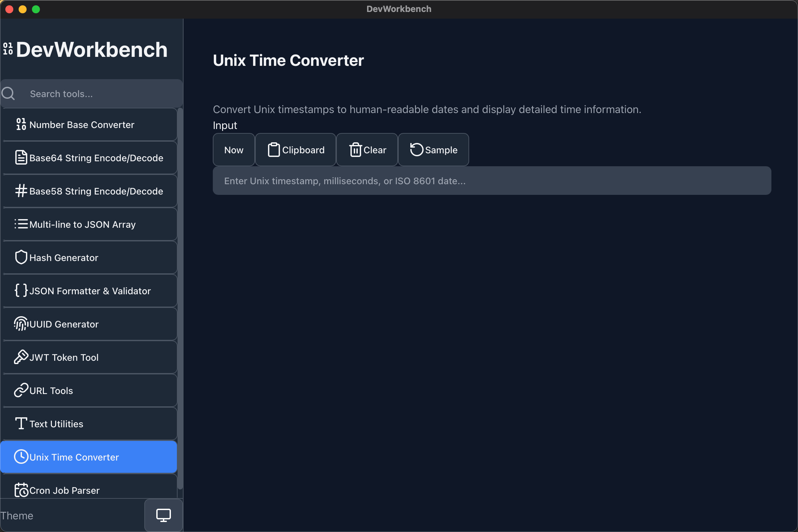Click the Unix timestamp input field
The width and height of the screenshot is (798, 532).
(492, 181)
